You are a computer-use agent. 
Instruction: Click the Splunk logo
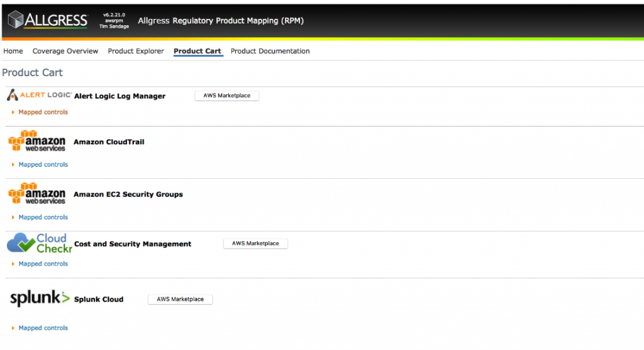[x=40, y=298]
